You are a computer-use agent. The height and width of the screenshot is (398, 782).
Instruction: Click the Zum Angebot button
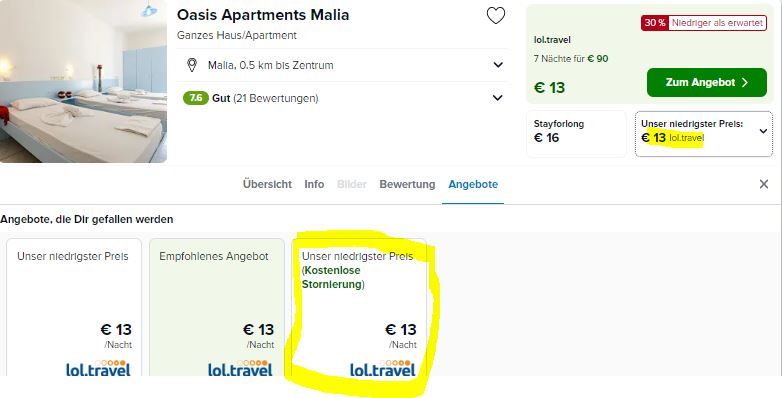coord(707,82)
